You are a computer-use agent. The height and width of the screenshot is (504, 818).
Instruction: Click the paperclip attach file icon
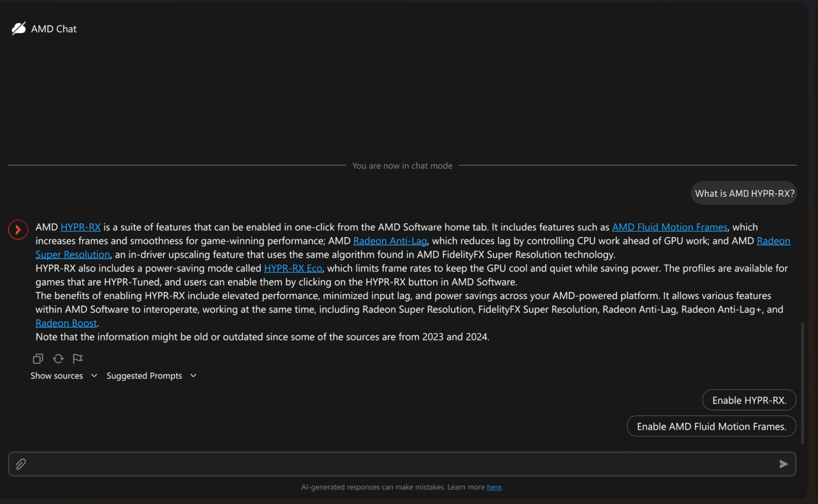(21, 464)
